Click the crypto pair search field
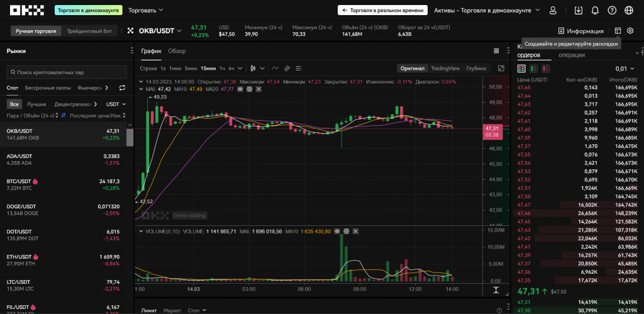 click(66, 72)
